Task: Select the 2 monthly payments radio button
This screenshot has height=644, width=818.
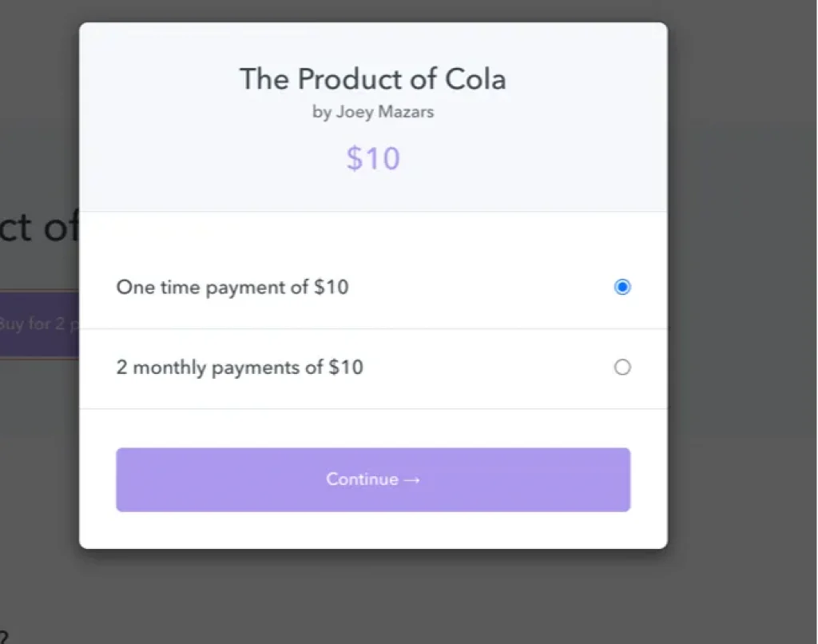Action: click(622, 368)
